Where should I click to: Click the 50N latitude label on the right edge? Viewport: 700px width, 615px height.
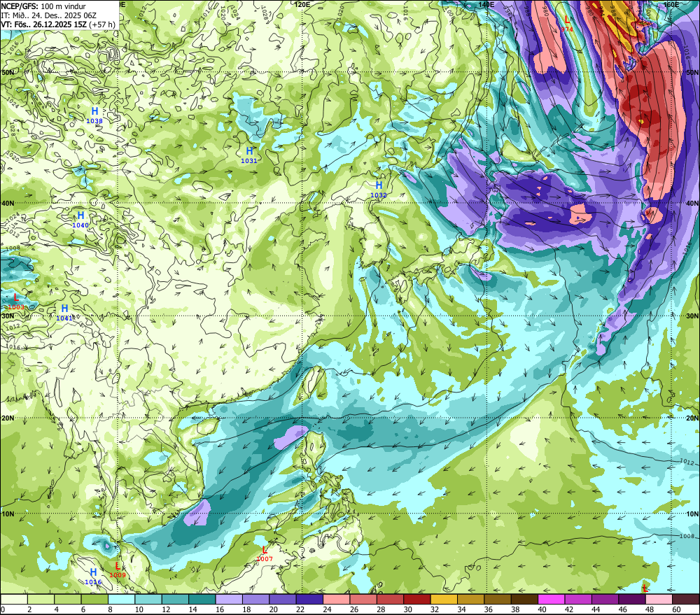pyautogui.click(x=692, y=72)
